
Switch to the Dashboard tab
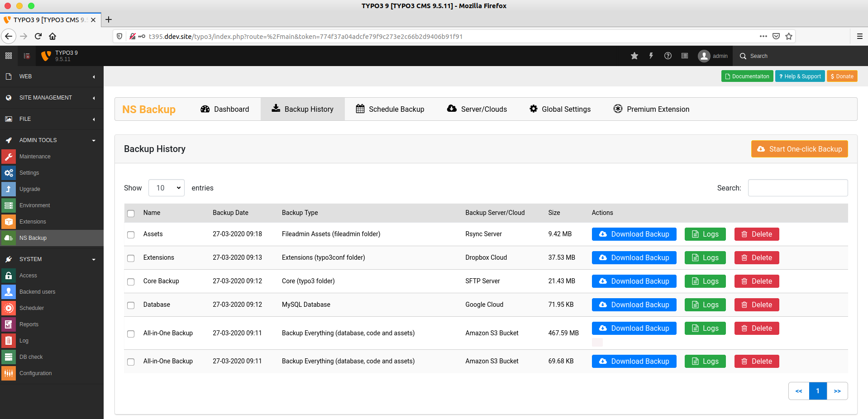coord(225,109)
